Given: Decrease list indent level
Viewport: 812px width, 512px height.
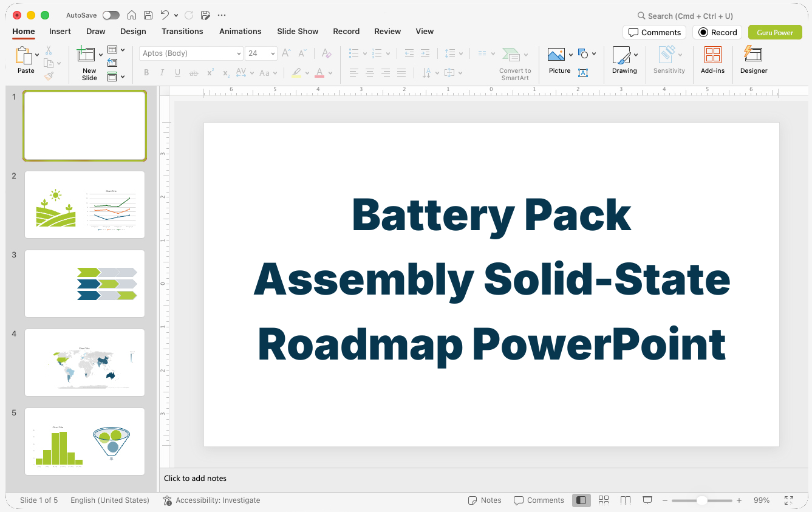Looking at the screenshot, I should 409,53.
